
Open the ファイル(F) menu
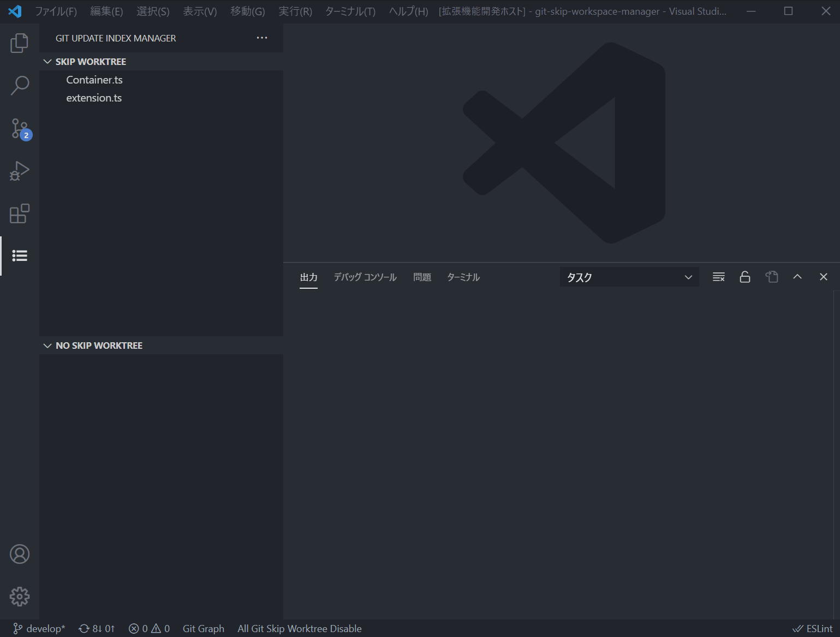pyautogui.click(x=56, y=11)
